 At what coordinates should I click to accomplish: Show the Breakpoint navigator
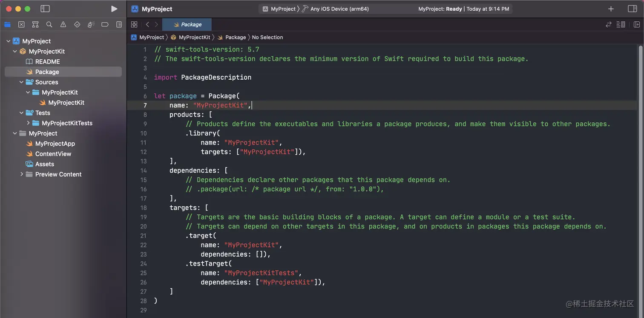[x=105, y=25]
